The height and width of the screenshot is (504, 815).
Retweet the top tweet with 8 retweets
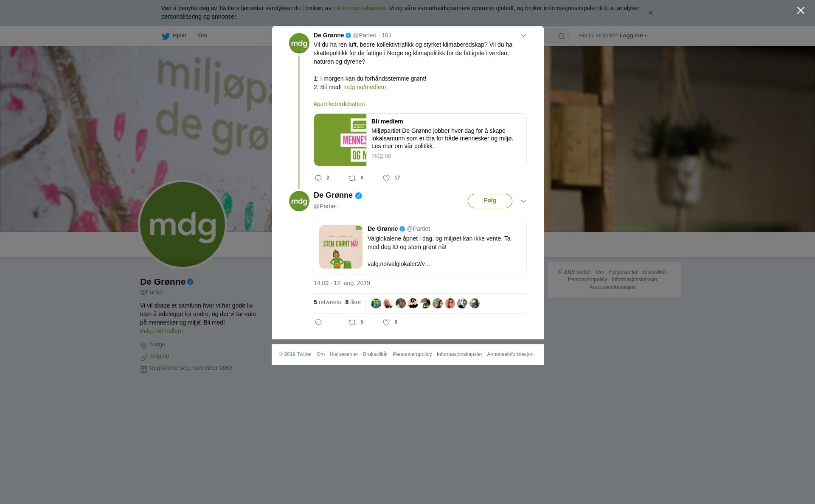click(352, 178)
